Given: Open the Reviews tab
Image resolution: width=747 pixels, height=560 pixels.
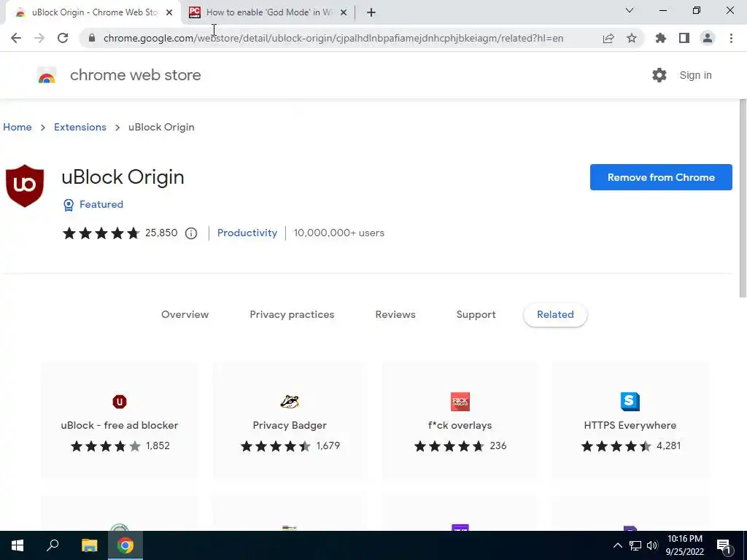Looking at the screenshot, I should pos(395,314).
